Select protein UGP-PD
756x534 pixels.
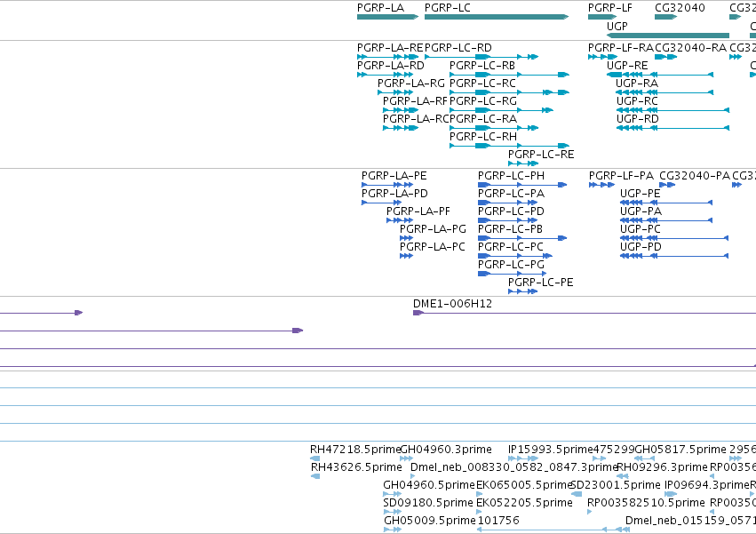click(641, 248)
